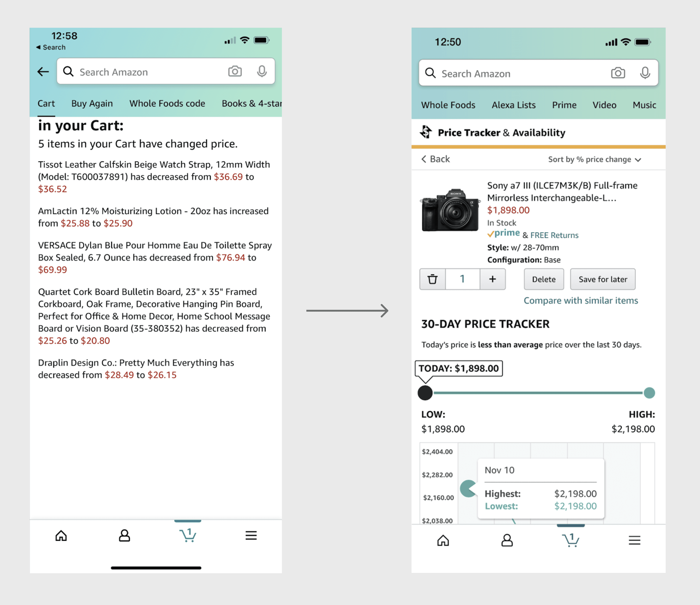The height and width of the screenshot is (605, 700).
Task: Tap the camera search icon in left screen
Action: coord(235,71)
